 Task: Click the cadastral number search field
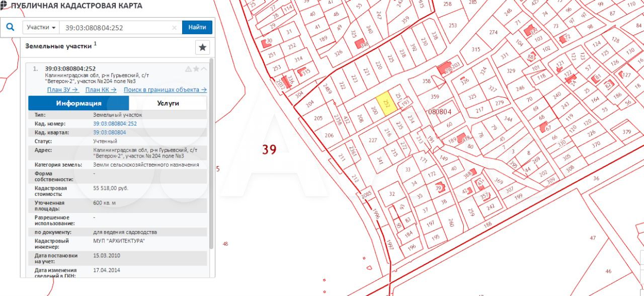(x=116, y=28)
